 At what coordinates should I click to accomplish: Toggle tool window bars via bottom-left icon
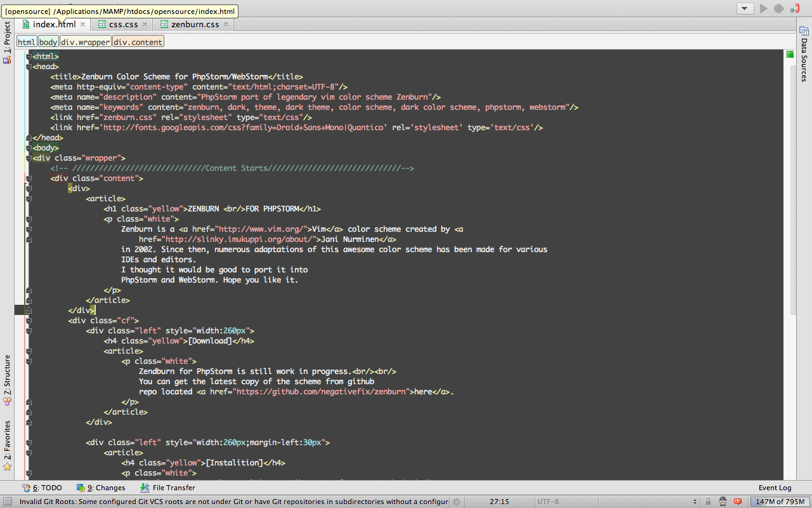click(8, 502)
